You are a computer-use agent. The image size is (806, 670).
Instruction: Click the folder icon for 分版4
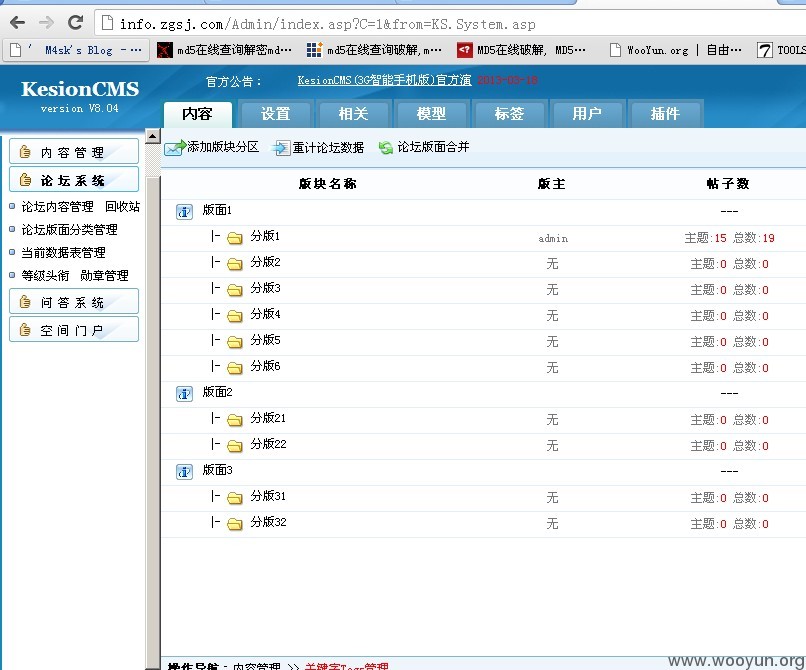click(235, 316)
